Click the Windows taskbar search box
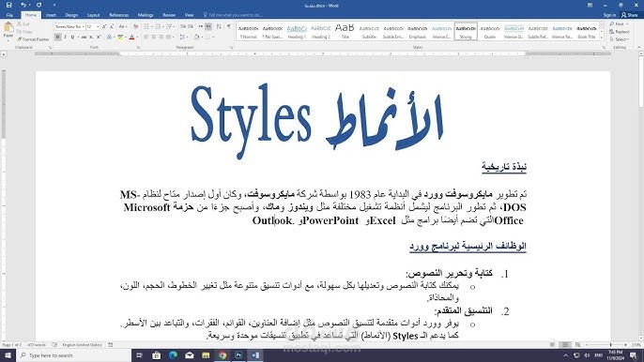644x362 pixels. (73, 355)
